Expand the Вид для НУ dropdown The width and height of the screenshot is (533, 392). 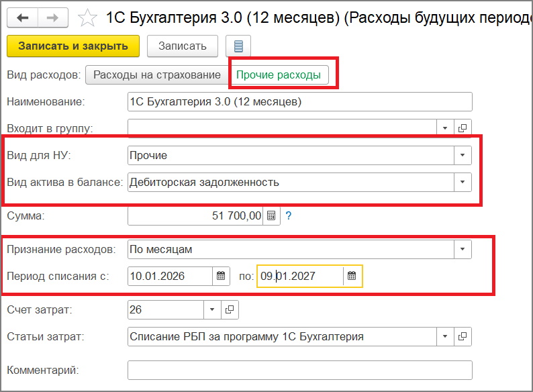(463, 155)
